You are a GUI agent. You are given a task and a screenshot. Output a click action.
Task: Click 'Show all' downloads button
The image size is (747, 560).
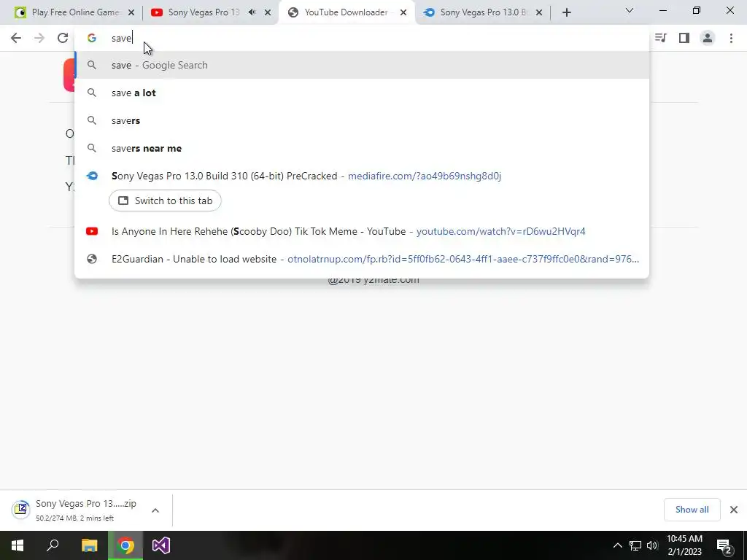[x=692, y=510]
